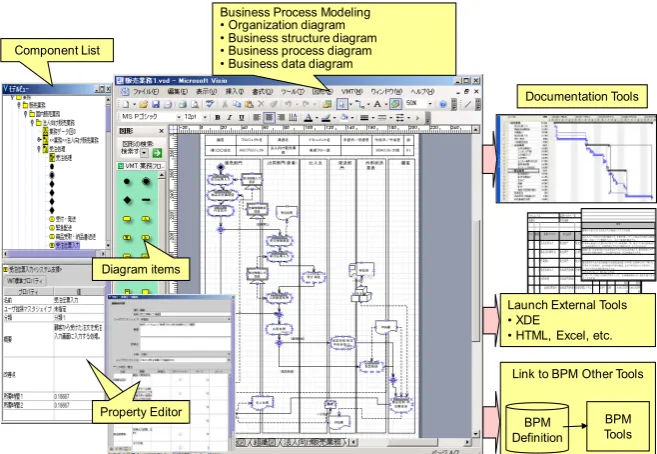Open the ヘルプ(H) menu
Image resolution: width=657 pixels, height=454 pixels.
[422, 91]
